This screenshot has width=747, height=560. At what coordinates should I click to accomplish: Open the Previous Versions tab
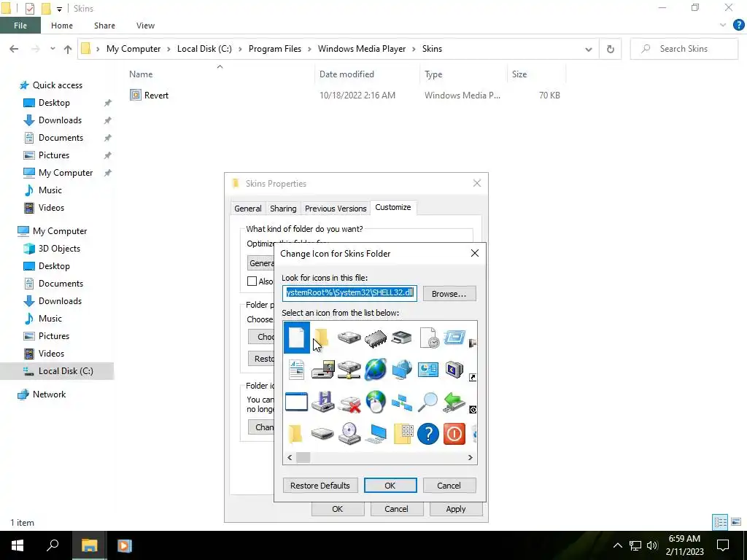pyautogui.click(x=336, y=209)
